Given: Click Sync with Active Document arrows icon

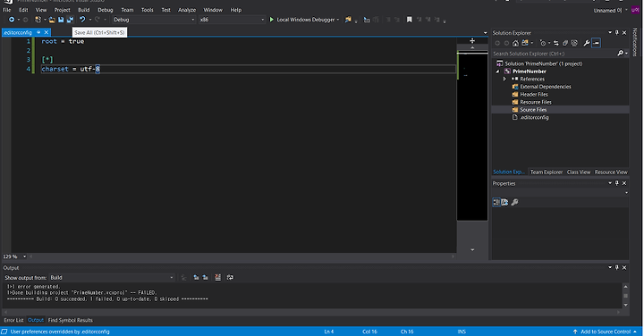Looking at the screenshot, I should click(x=556, y=43).
